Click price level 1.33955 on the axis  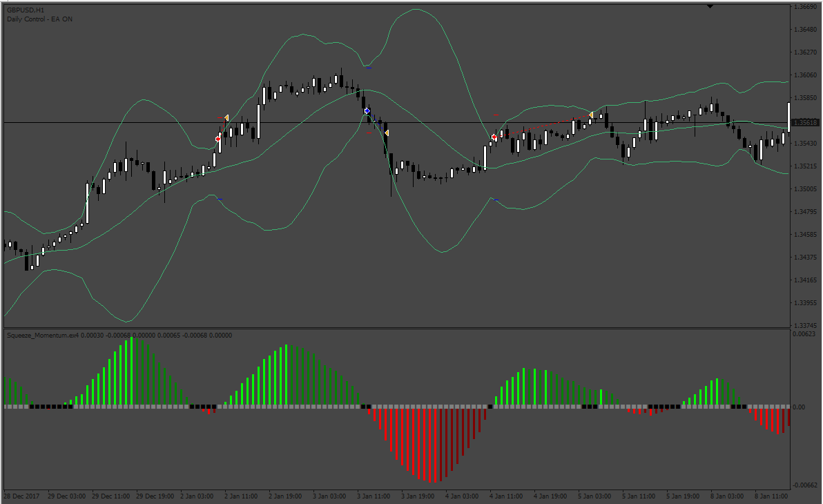coord(806,303)
